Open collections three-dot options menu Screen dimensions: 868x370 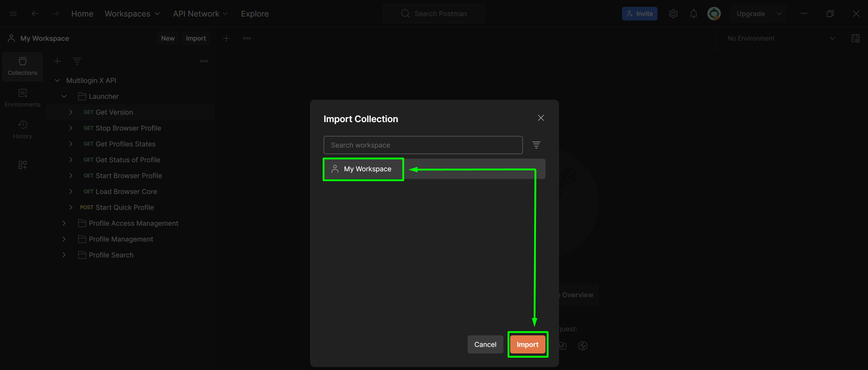click(204, 61)
